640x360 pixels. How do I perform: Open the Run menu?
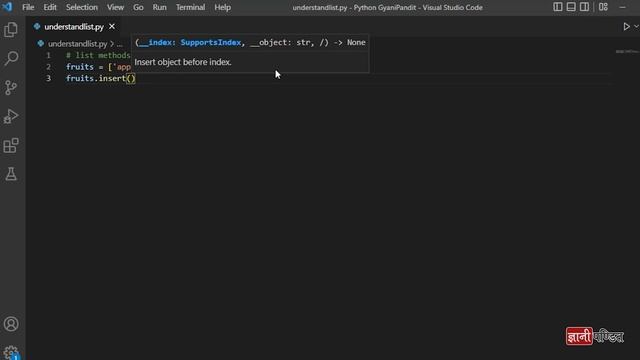(x=159, y=7)
